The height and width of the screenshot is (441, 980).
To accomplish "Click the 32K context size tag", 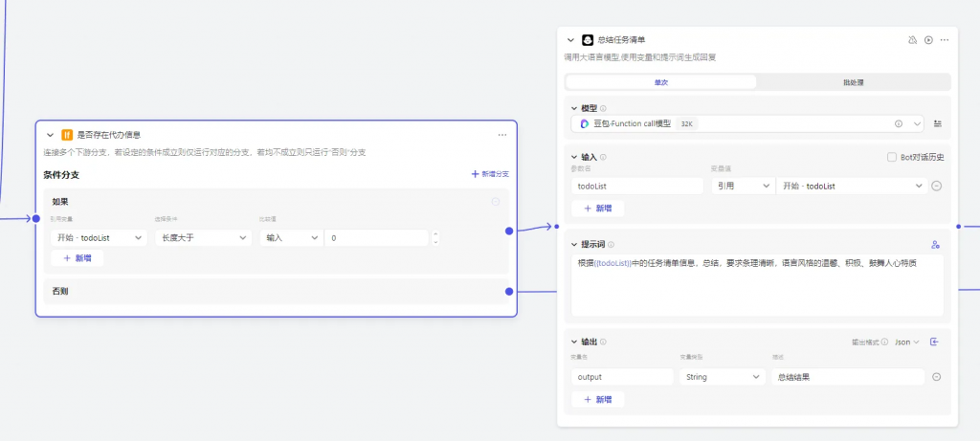I will click(x=686, y=123).
